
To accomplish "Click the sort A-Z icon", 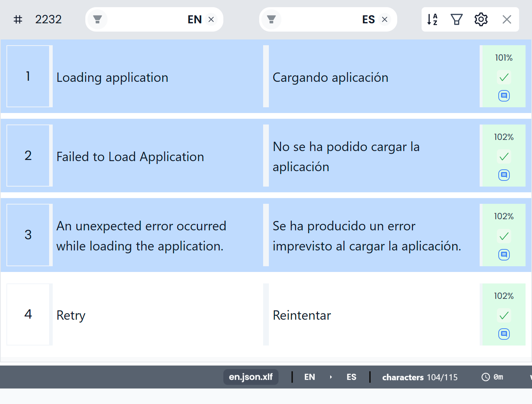I will (x=432, y=19).
